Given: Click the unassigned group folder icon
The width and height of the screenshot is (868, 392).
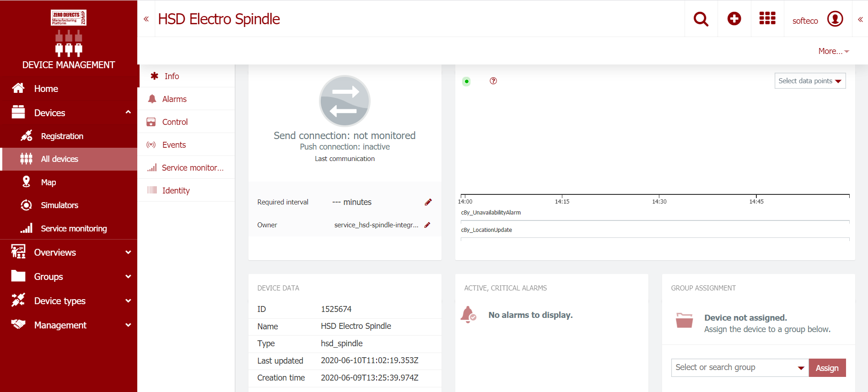Looking at the screenshot, I should pos(685,320).
